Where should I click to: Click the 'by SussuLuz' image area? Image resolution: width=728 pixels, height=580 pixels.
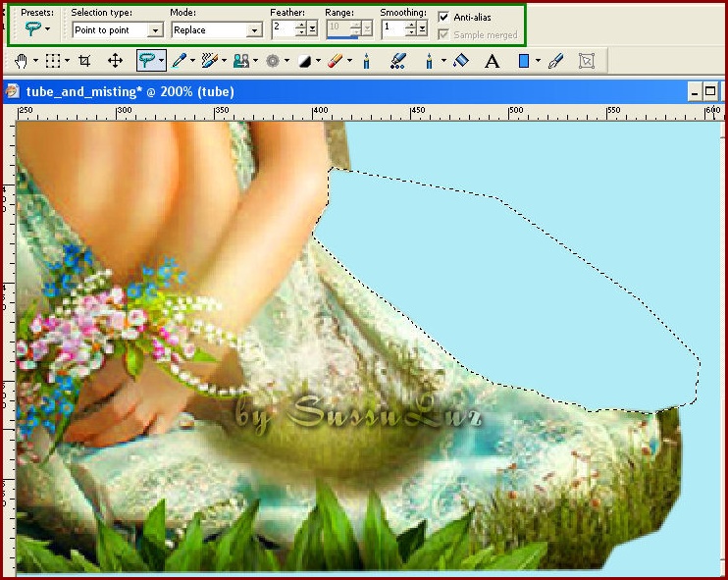(358, 413)
